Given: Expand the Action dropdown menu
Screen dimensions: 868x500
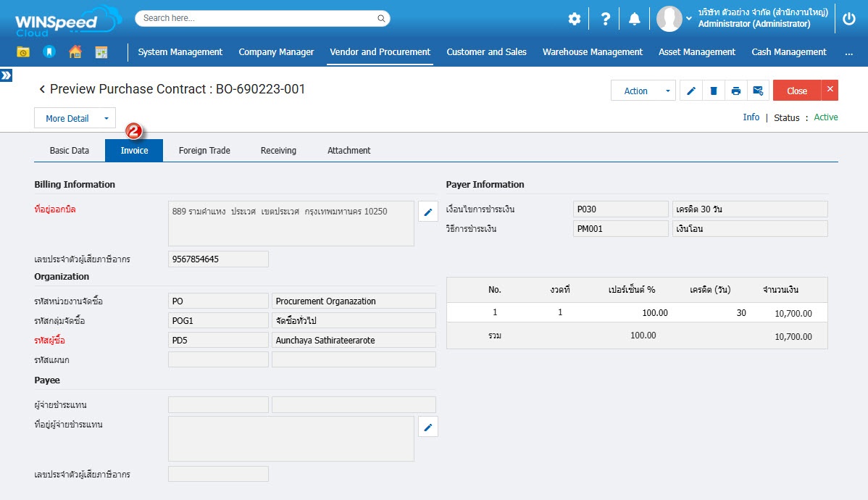Looking at the screenshot, I should tap(643, 91).
